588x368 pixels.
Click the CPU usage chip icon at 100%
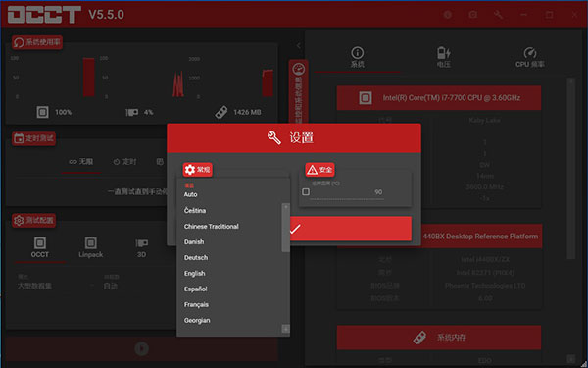42,112
